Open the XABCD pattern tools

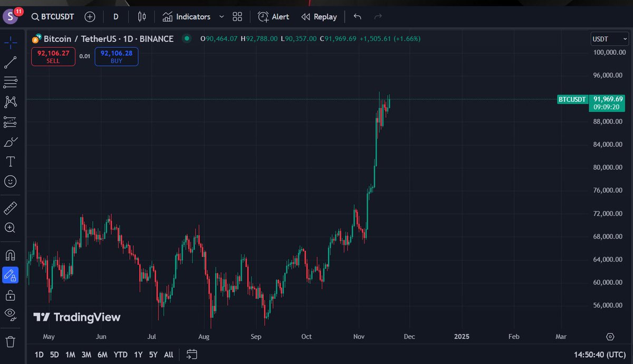(x=11, y=102)
